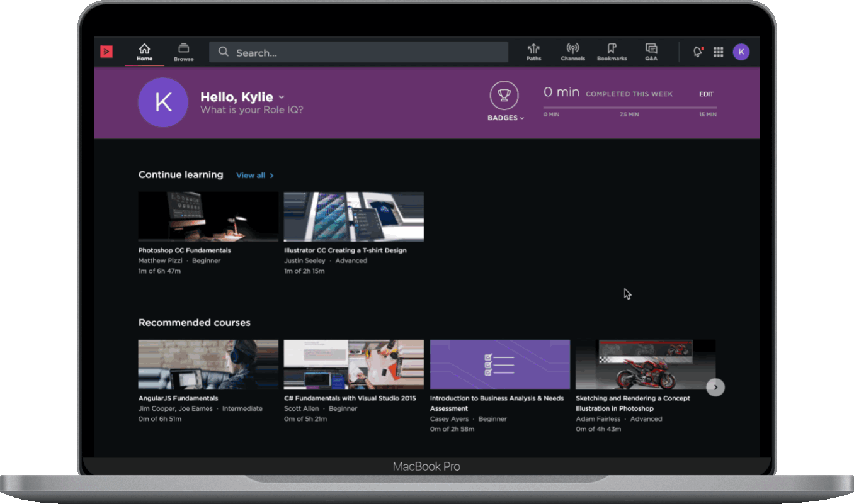
Task: Click author name Adam Fairless
Action: pos(598,419)
